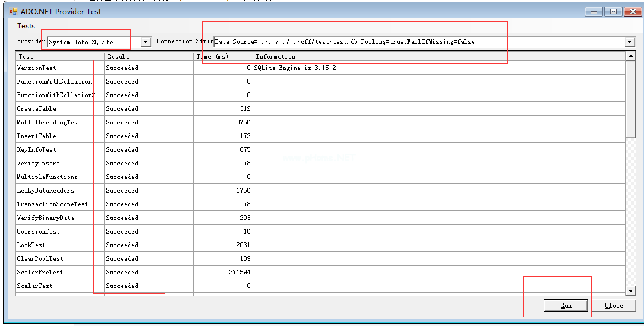Open the Tests menu
Image resolution: width=644 pixels, height=326 pixels.
pyautogui.click(x=26, y=26)
